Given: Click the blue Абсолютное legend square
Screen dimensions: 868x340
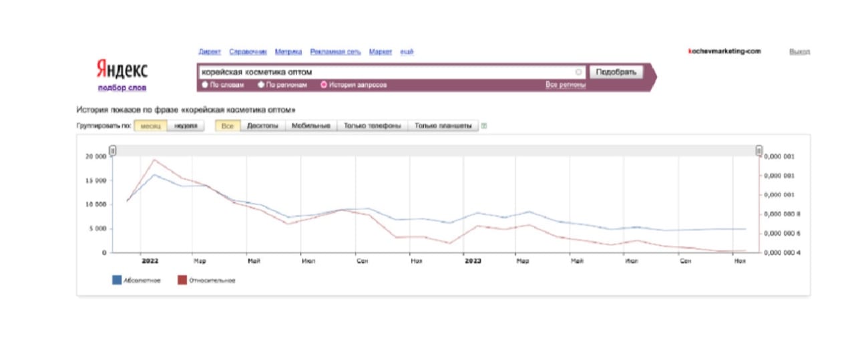Looking at the screenshot, I should click(x=116, y=281).
